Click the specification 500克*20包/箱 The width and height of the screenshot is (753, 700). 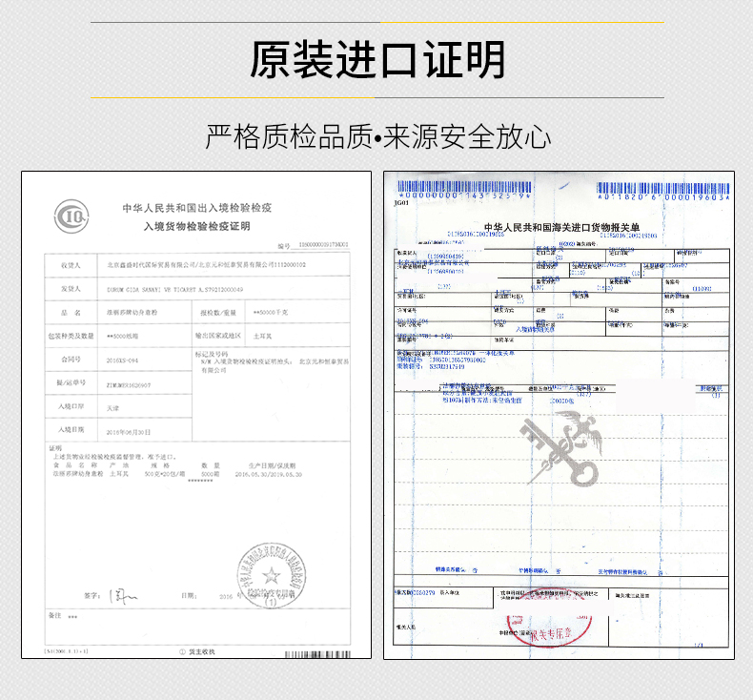(165, 474)
